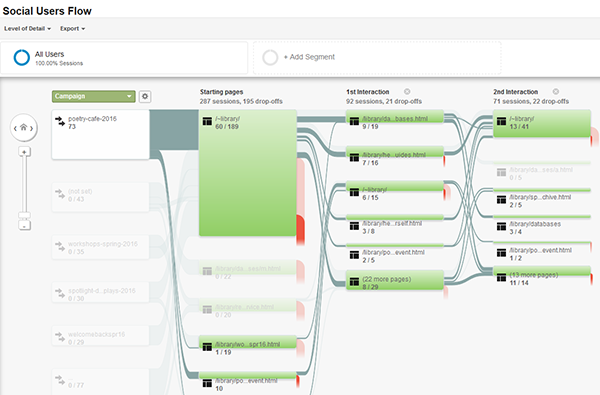Click the 1st Interaction column header

368,92
